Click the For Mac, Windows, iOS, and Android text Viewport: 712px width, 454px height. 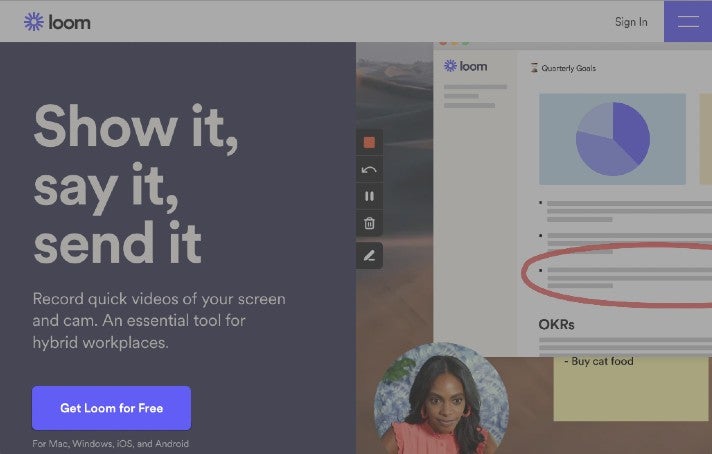[x=110, y=443]
